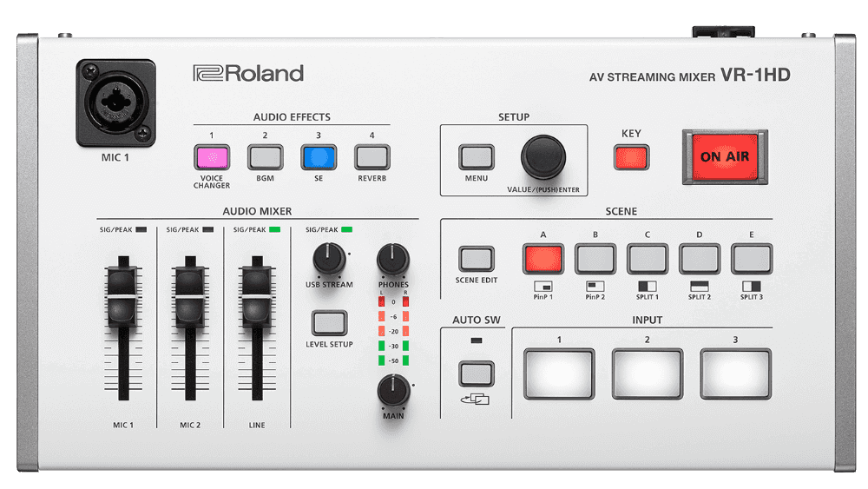Click the MIC 1 XLR combo jack
The height and width of the screenshot is (489, 868).
[115, 103]
